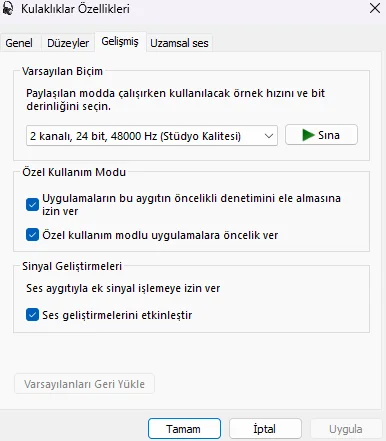Cancel changes with the İptal button
The image size is (386, 441).
pyautogui.click(x=265, y=429)
